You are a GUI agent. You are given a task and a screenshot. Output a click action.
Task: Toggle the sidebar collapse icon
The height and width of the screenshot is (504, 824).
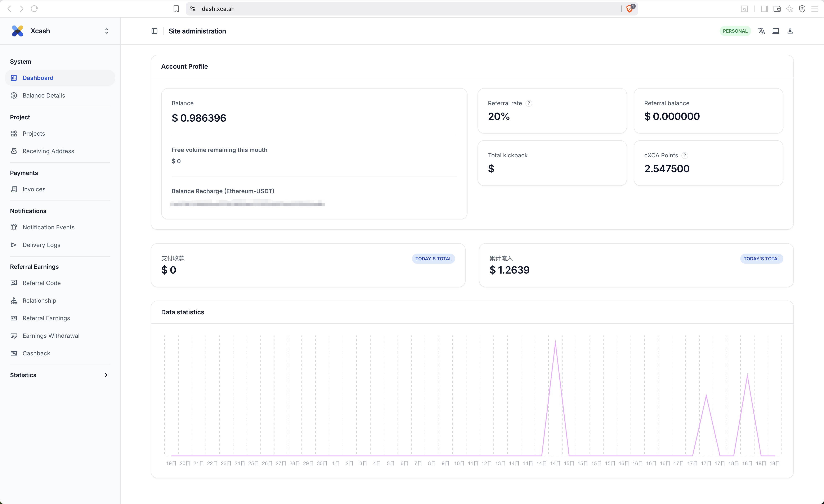pyautogui.click(x=154, y=31)
